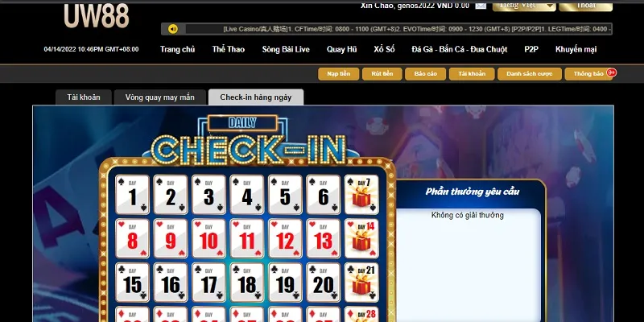
Task: Select the Day 15 club card
Action: pos(132,283)
